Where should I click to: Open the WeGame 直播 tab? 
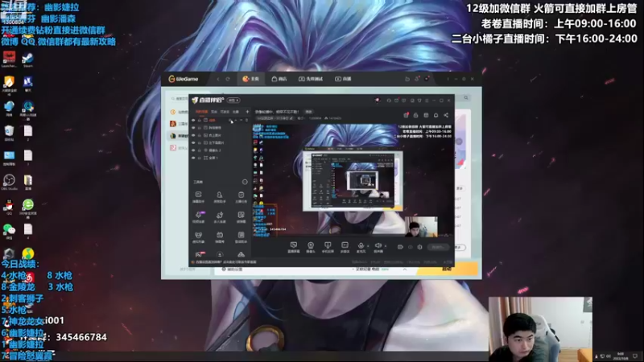[343, 79]
